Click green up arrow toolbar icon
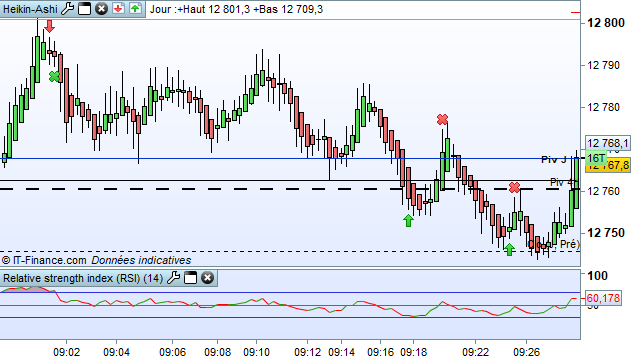Image resolution: width=631 pixels, height=360 pixels. click(x=135, y=8)
